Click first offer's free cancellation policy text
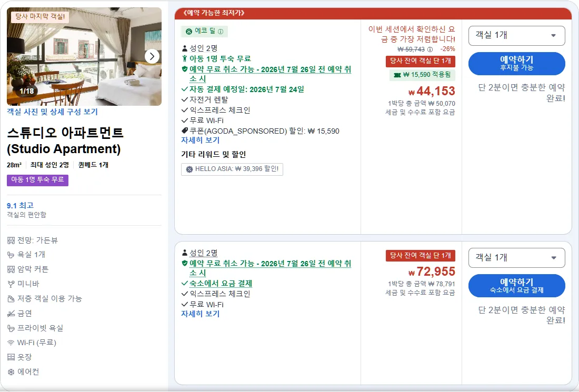This screenshot has width=579, height=392. coord(270,74)
